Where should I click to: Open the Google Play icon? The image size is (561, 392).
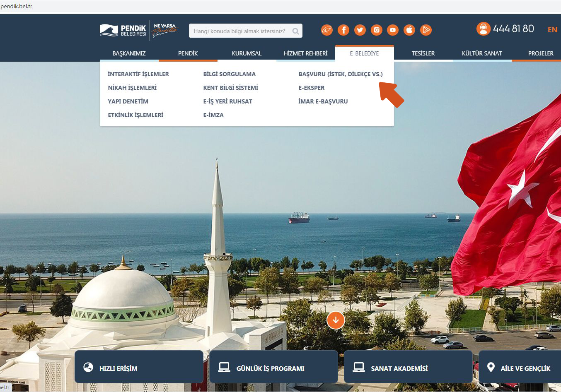click(x=426, y=29)
